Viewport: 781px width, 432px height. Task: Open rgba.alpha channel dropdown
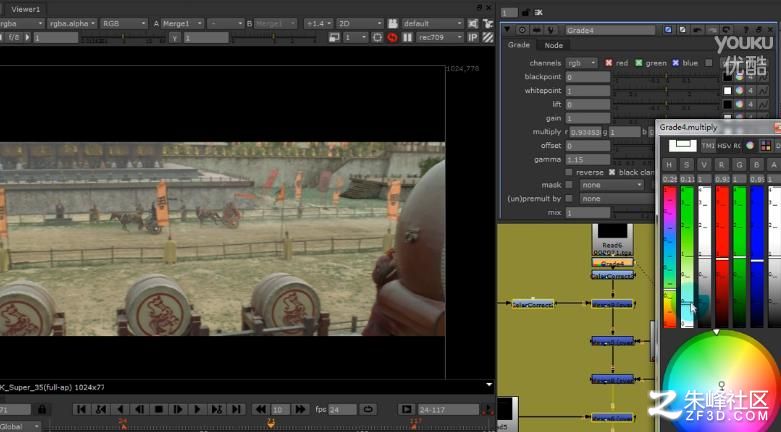click(72, 23)
